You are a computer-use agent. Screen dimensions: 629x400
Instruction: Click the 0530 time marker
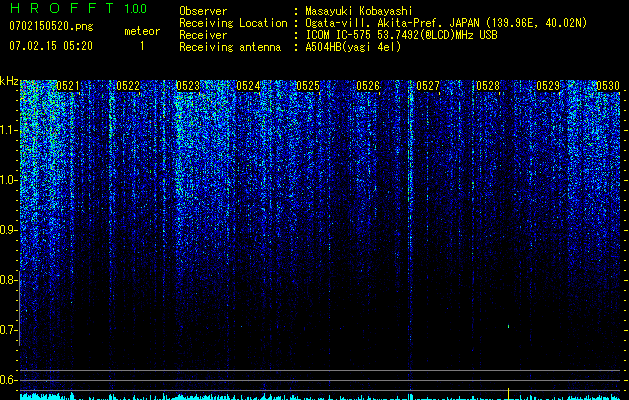(608, 86)
